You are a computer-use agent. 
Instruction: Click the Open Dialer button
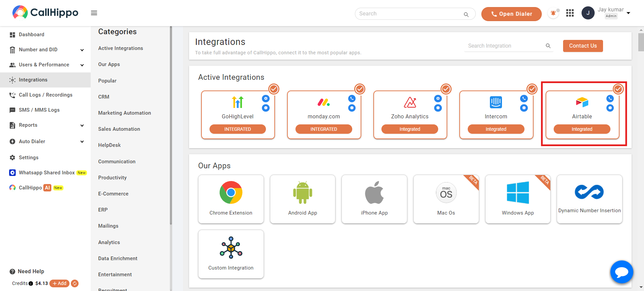click(x=511, y=14)
